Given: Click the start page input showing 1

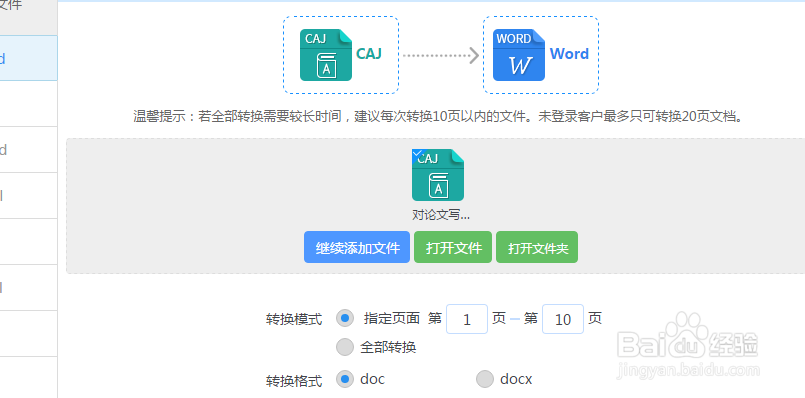Looking at the screenshot, I should [x=467, y=319].
